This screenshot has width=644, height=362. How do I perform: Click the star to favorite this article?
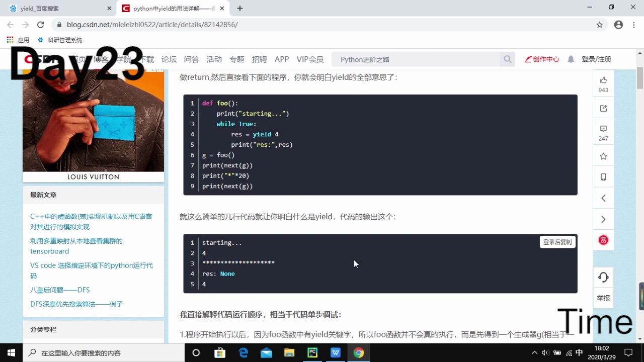pos(603,156)
